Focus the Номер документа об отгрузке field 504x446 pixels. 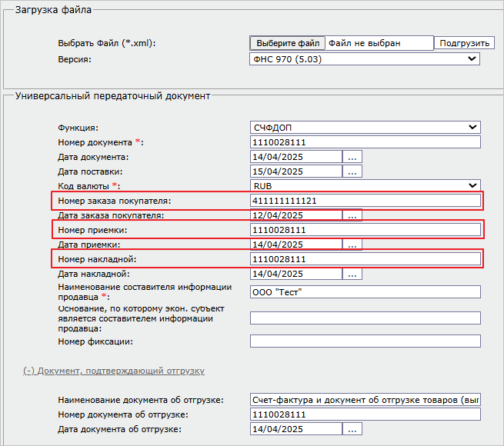click(365, 414)
